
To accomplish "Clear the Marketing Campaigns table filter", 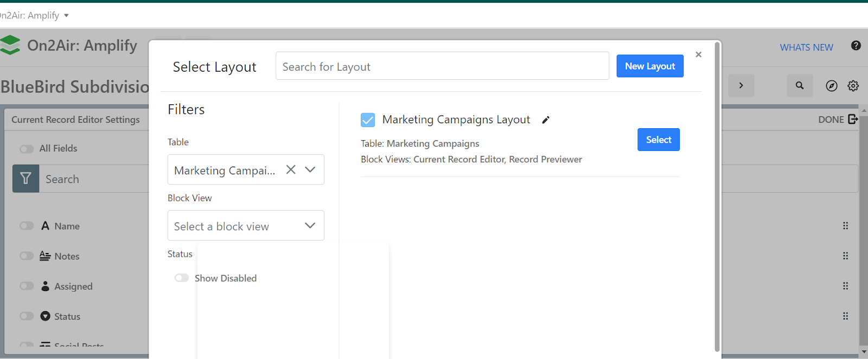I will (291, 169).
